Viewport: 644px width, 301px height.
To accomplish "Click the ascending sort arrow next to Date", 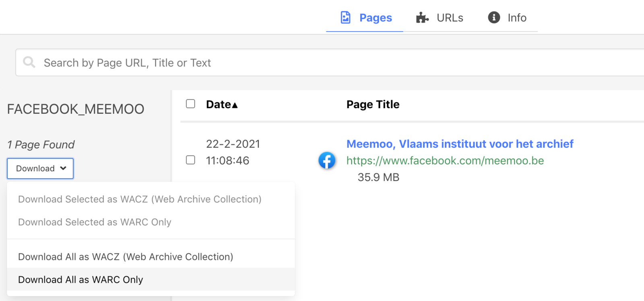I will point(235,105).
